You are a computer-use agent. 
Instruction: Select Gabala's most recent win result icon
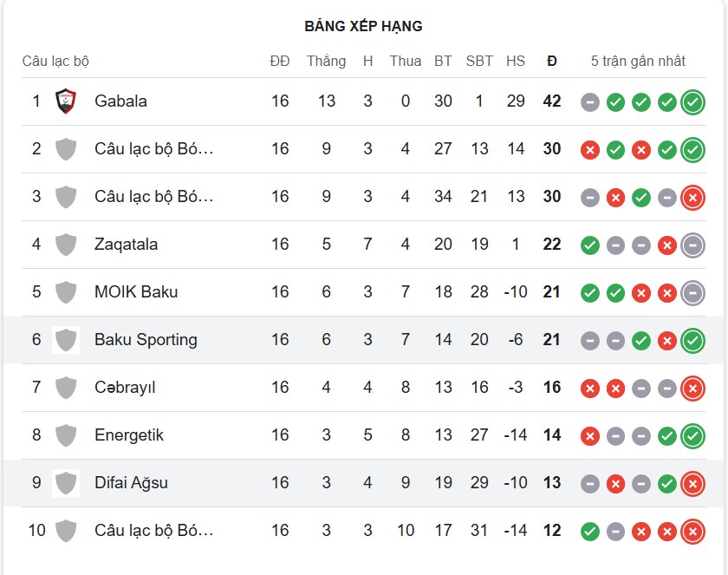691,101
